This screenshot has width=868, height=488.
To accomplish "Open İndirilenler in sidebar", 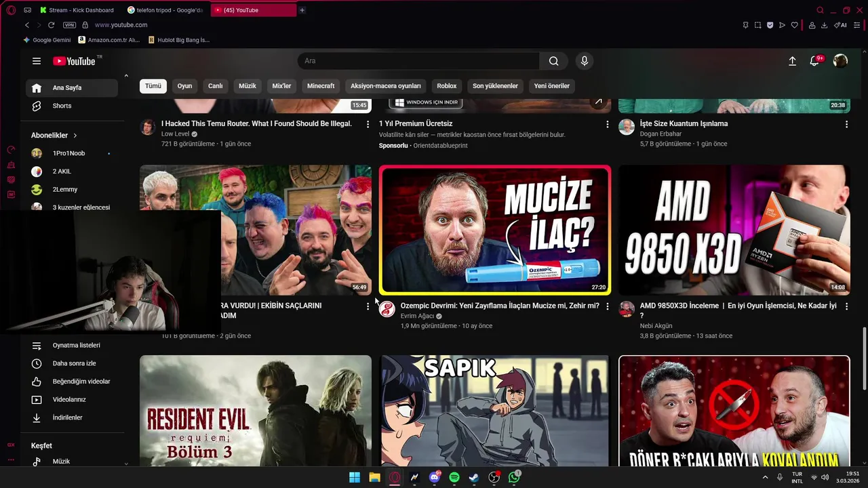I will [71, 418].
